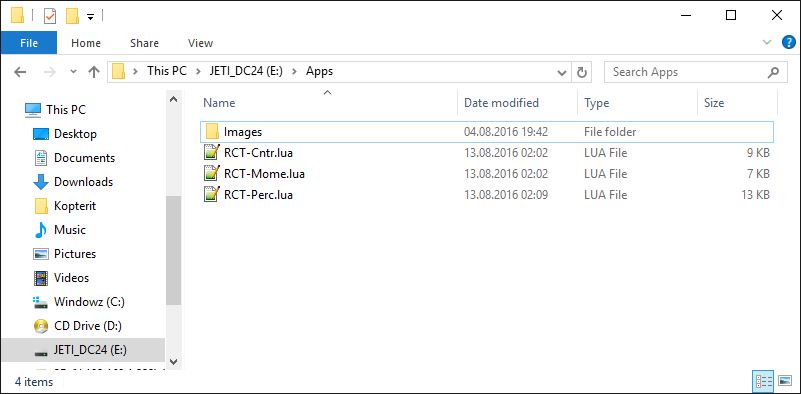Click the 13.08.2016 02:09 date cell

[506, 195]
